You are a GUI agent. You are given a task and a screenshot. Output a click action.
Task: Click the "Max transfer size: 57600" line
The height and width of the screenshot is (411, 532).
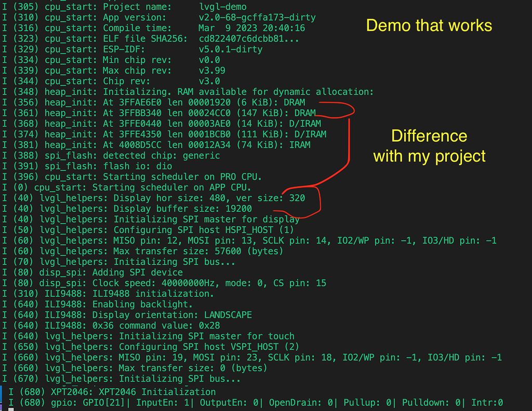(143, 251)
